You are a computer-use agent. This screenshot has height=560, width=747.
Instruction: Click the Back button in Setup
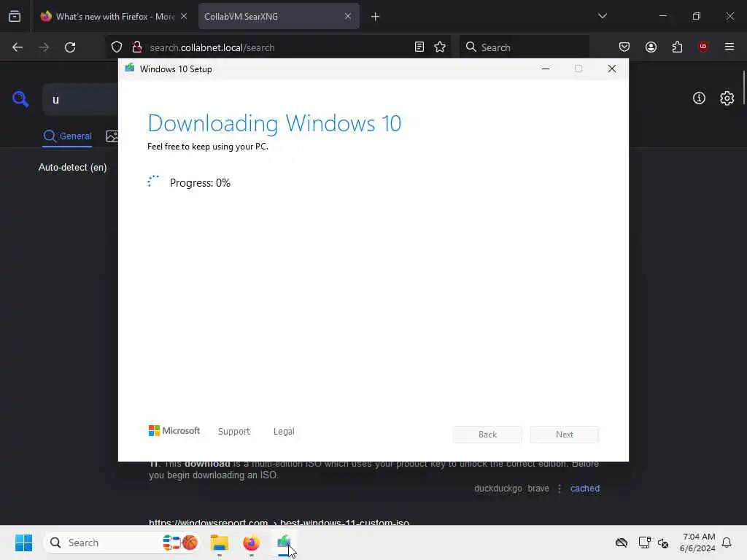point(487,435)
